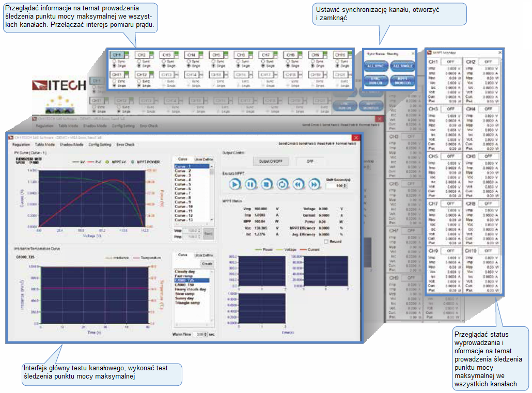The image size is (532, 393).
Task: Pause the MPPT execution
Action: [x=250, y=184]
